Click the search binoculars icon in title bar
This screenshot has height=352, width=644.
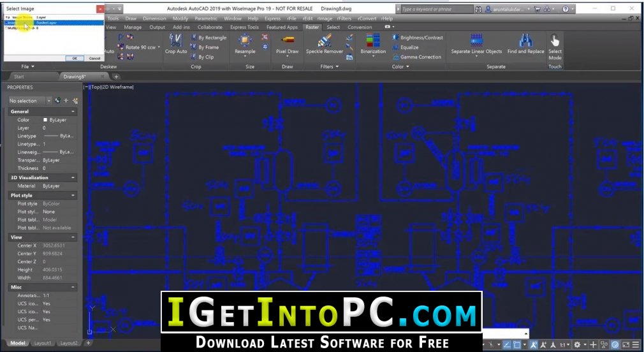pyautogui.click(x=478, y=9)
